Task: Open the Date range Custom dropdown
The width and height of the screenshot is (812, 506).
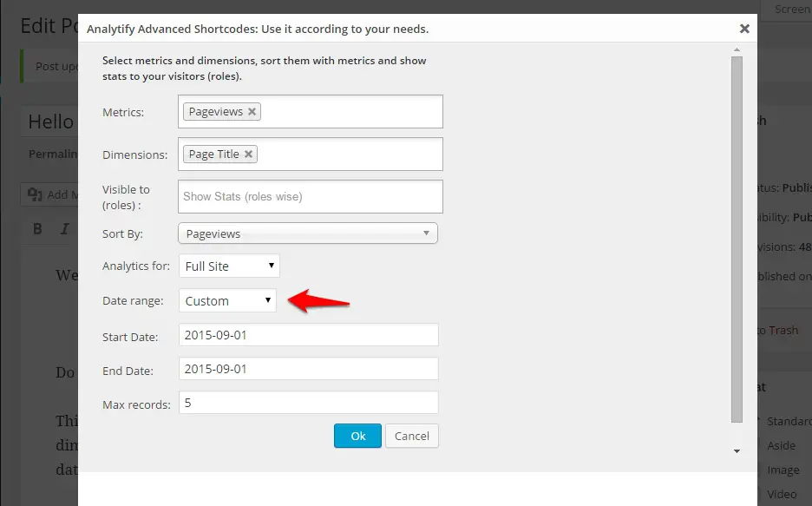Action: pyautogui.click(x=227, y=300)
